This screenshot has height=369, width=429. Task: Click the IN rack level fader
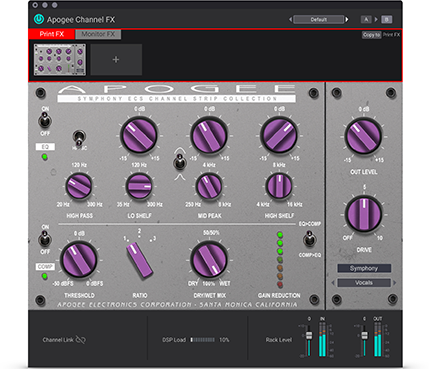(x=309, y=336)
